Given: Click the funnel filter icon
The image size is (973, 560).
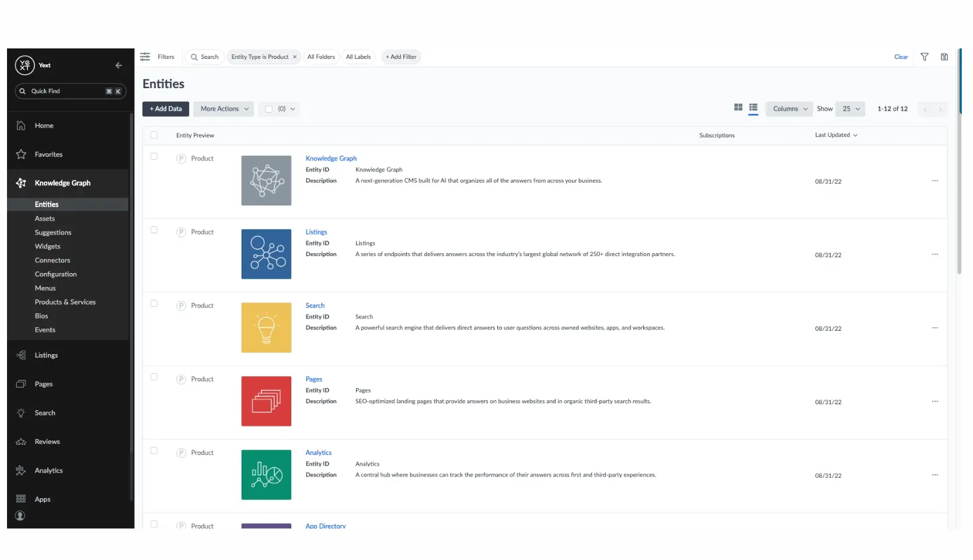Looking at the screenshot, I should point(925,57).
